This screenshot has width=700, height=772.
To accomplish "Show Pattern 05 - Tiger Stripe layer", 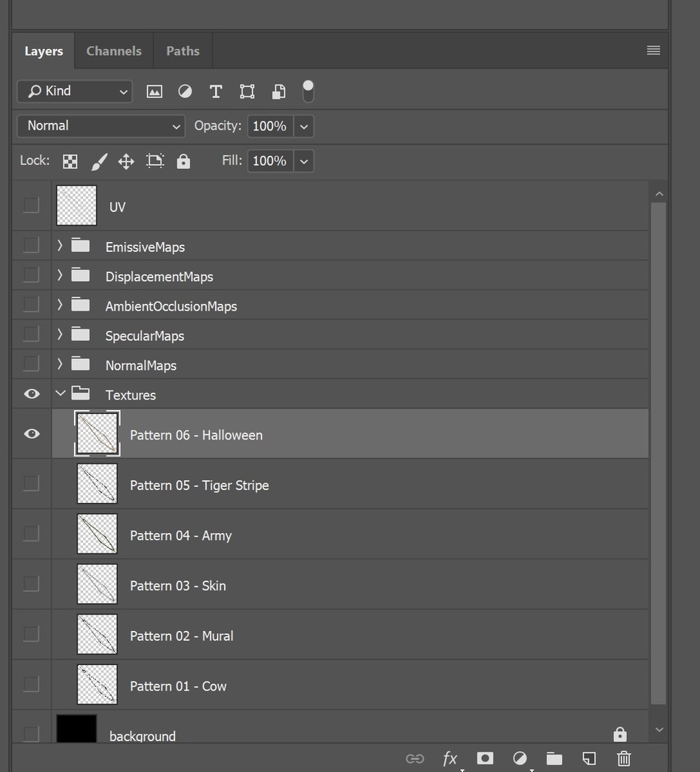I will coord(31,483).
